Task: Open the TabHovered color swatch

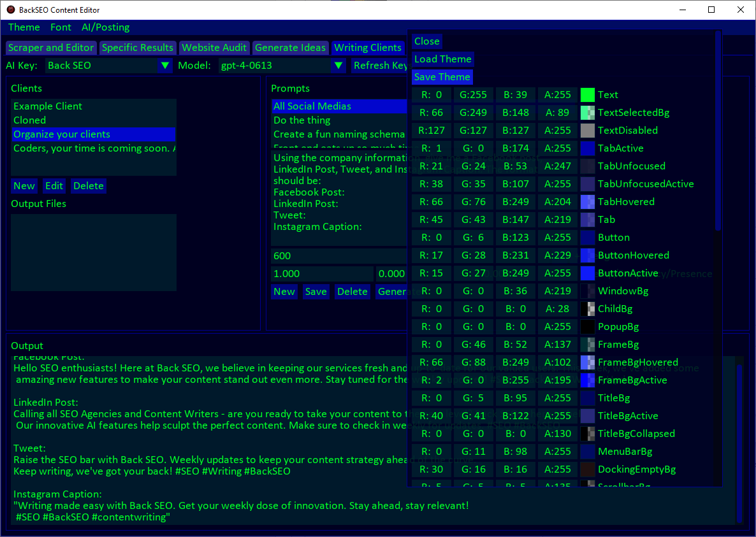Action: [x=587, y=202]
